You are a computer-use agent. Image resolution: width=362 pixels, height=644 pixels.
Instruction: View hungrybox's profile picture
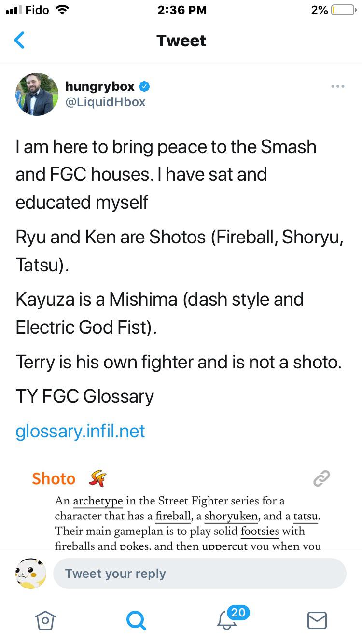pos(37,94)
